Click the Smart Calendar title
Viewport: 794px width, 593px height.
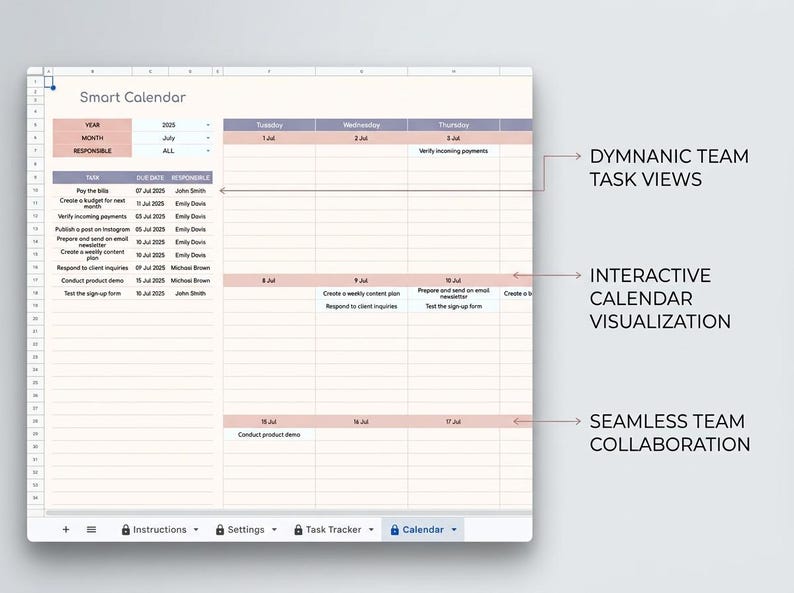[133, 97]
